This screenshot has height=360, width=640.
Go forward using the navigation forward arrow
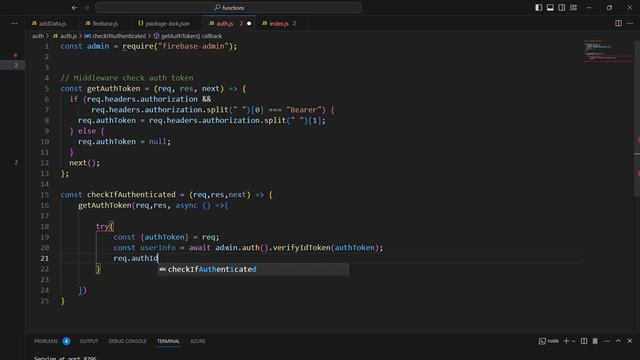[x=87, y=7]
